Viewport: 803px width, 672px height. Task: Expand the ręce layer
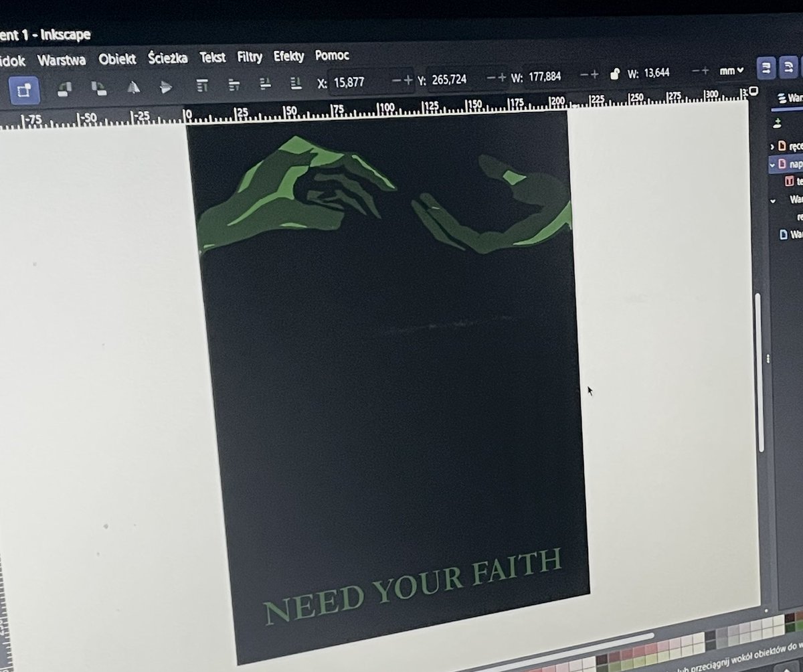pyautogui.click(x=772, y=146)
